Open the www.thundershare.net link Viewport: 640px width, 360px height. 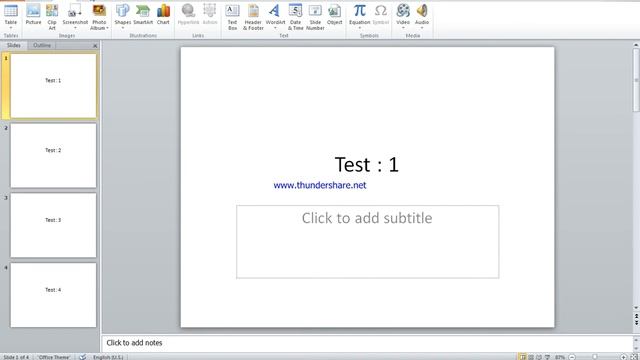click(320, 185)
